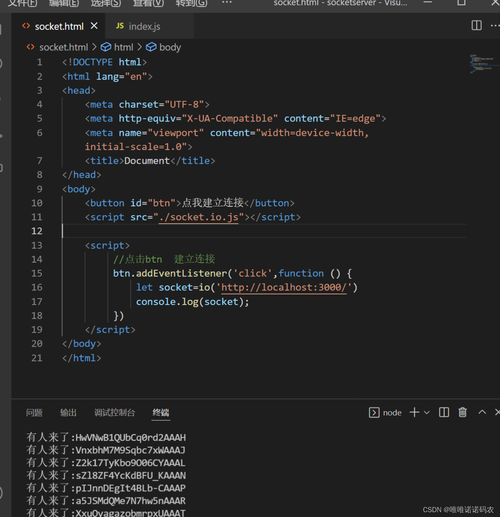Viewport: 500px width, 517px height.
Task: Place cursor on empty line 12
Action: click(x=264, y=231)
